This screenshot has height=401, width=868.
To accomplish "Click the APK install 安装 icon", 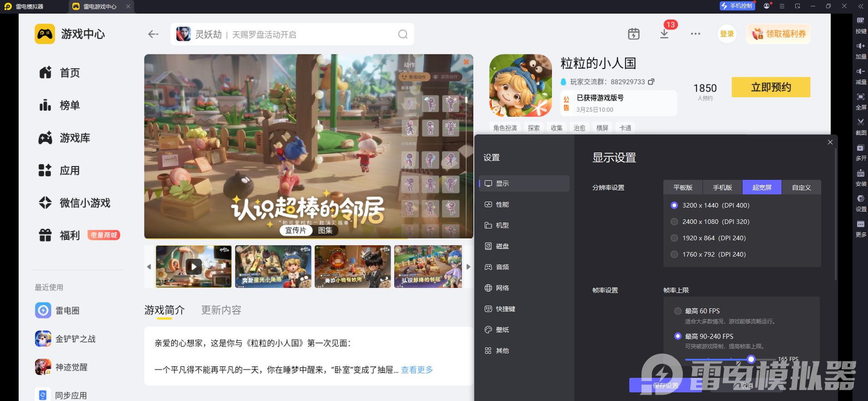I will coord(861,173).
